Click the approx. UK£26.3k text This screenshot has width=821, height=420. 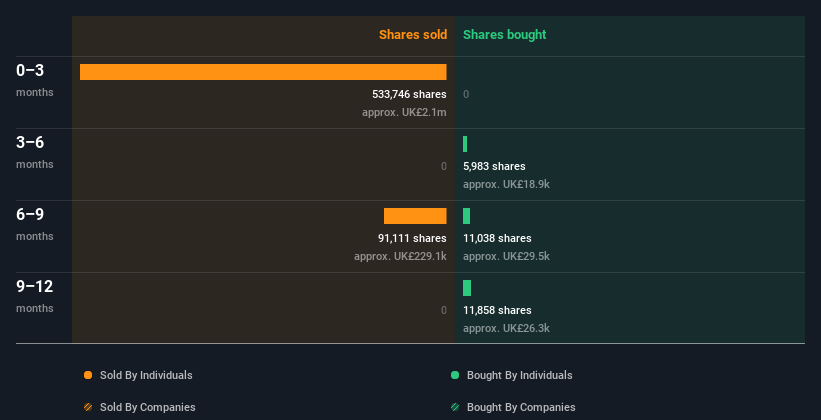(x=506, y=328)
